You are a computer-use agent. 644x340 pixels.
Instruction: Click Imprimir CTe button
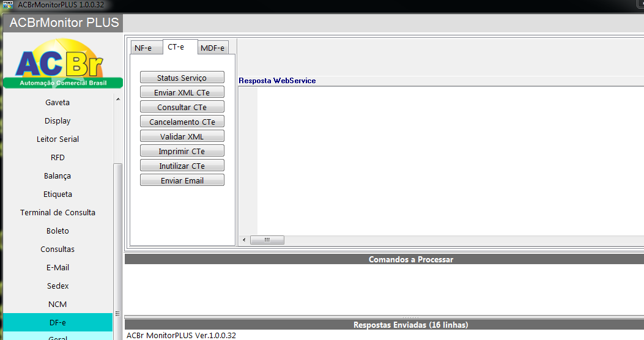[182, 151]
